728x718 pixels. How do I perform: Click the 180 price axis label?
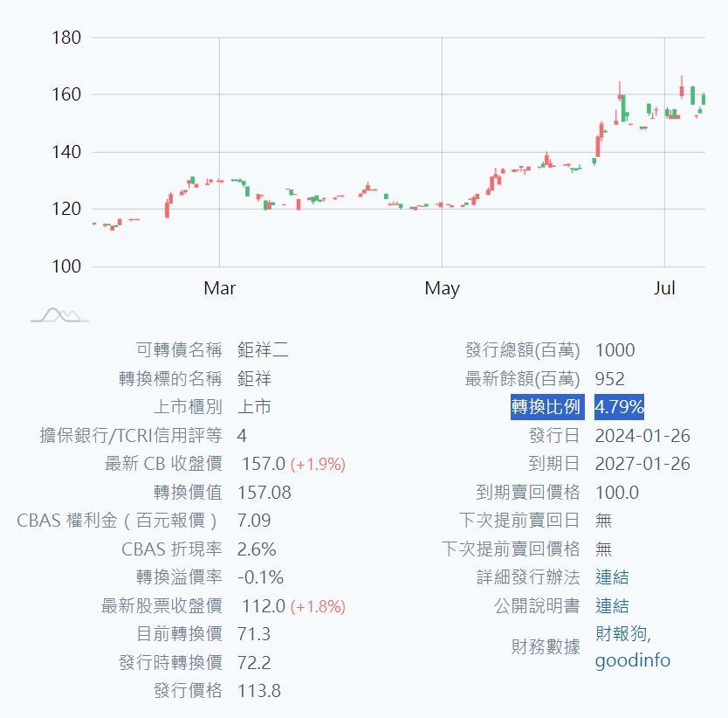(66, 38)
